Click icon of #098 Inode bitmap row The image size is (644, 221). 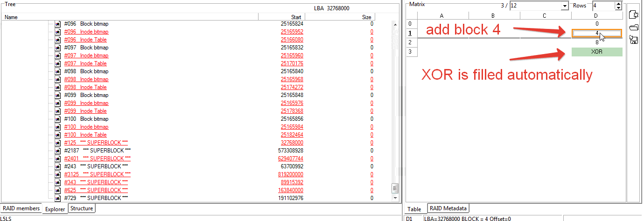(58, 79)
